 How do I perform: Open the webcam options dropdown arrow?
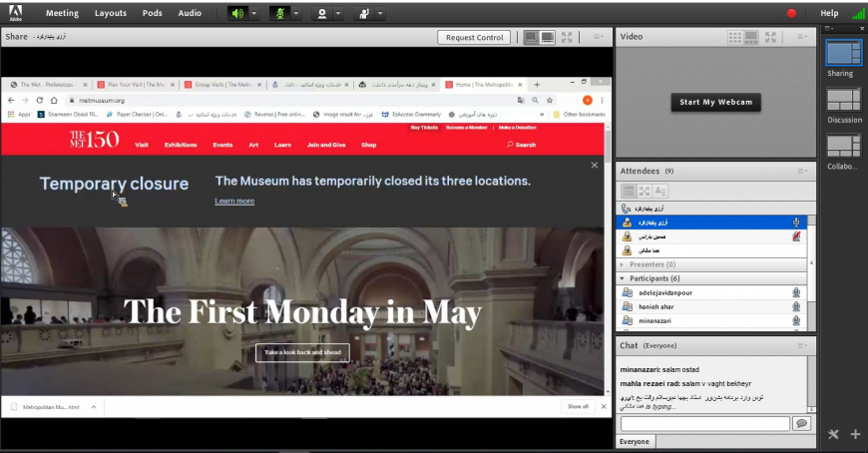tap(339, 13)
